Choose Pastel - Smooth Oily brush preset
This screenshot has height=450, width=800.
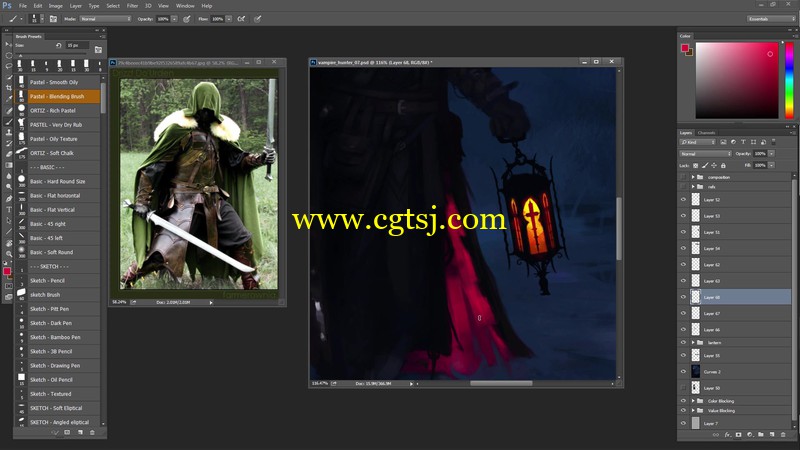click(58, 82)
